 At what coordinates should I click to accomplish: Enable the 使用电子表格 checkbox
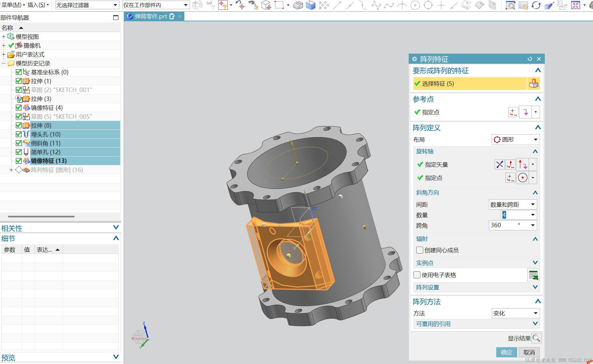pyautogui.click(x=417, y=275)
